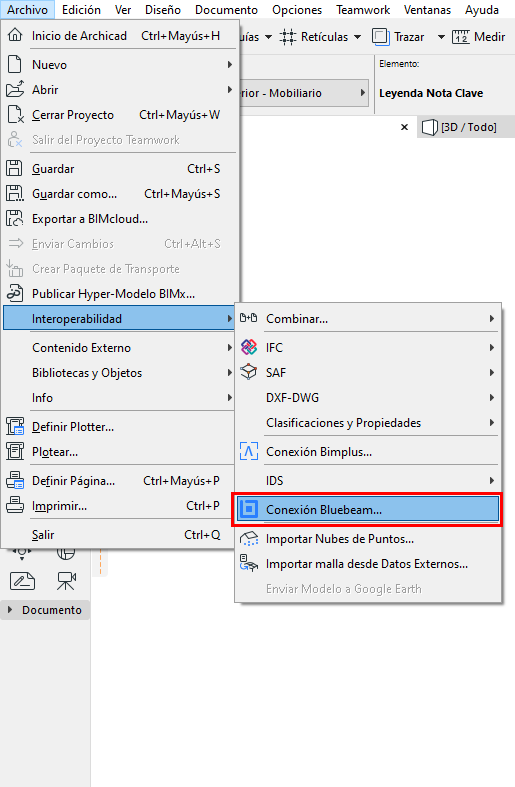This screenshot has width=515, height=787.
Task: Open the Ver menu
Action: tap(123, 10)
